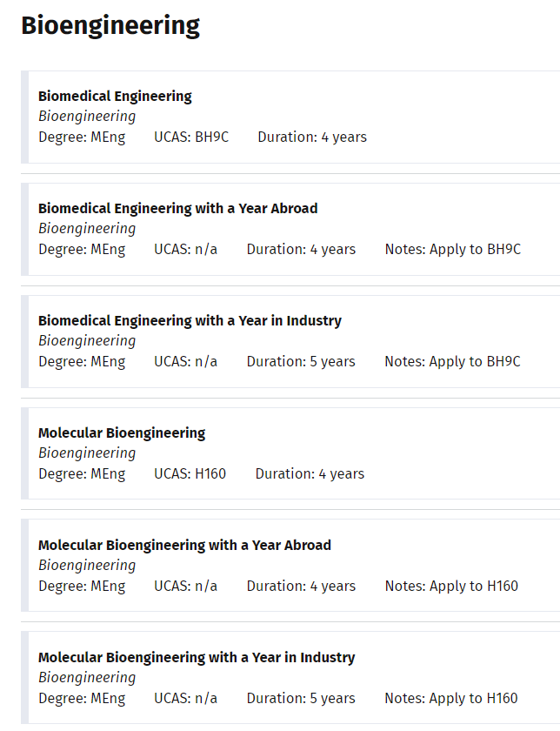Image resolution: width=560 pixels, height=731 pixels.
Task: Click Notes: Apply to H160 on Year Abroad card
Action: tap(451, 586)
